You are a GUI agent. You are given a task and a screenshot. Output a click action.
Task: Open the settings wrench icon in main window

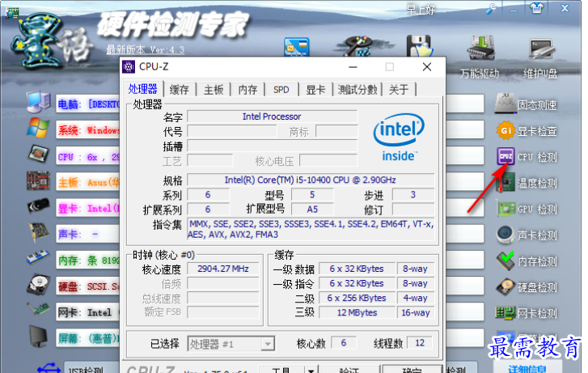[x=491, y=9]
